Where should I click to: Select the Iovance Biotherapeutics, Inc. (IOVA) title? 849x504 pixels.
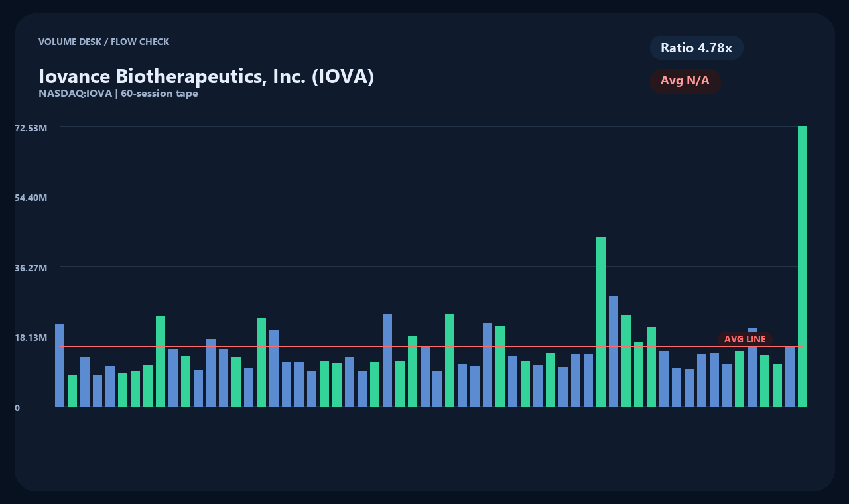coord(206,76)
